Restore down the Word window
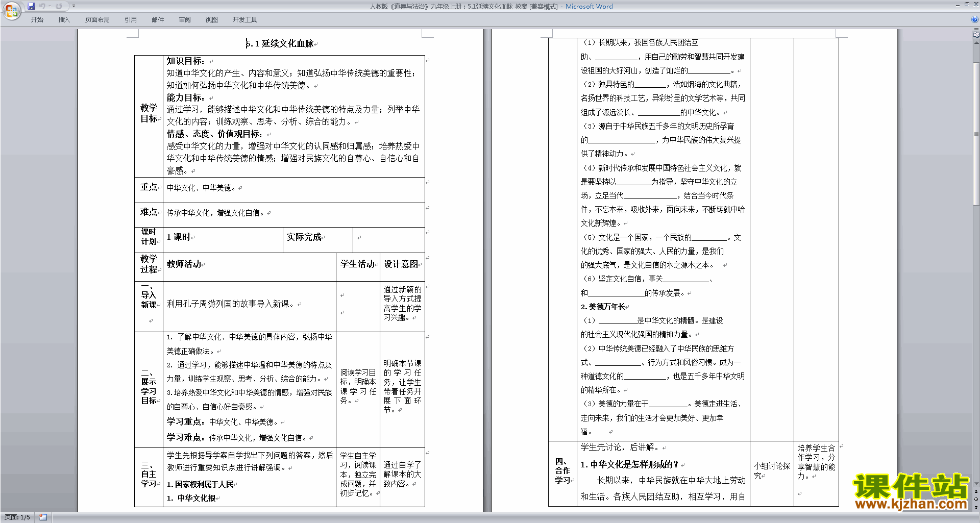 (967, 4)
